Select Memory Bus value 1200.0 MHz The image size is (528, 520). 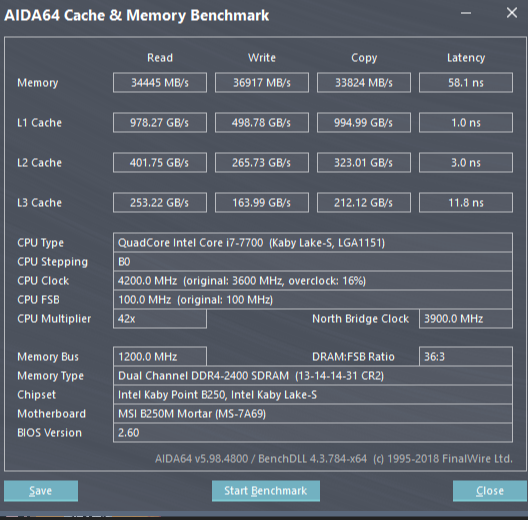(160, 357)
